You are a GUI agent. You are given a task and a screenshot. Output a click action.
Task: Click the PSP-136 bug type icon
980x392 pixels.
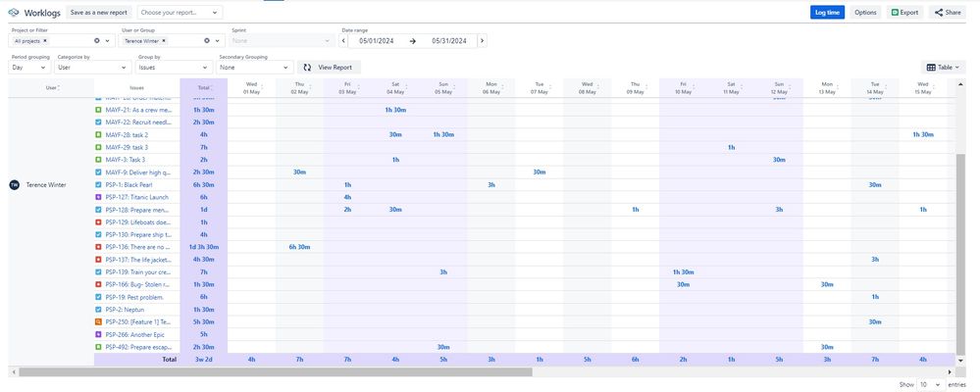click(x=98, y=247)
